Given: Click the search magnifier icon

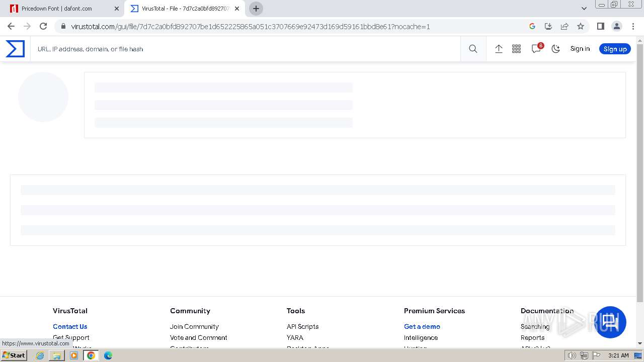Looking at the screenshot, I should point(473,49).
